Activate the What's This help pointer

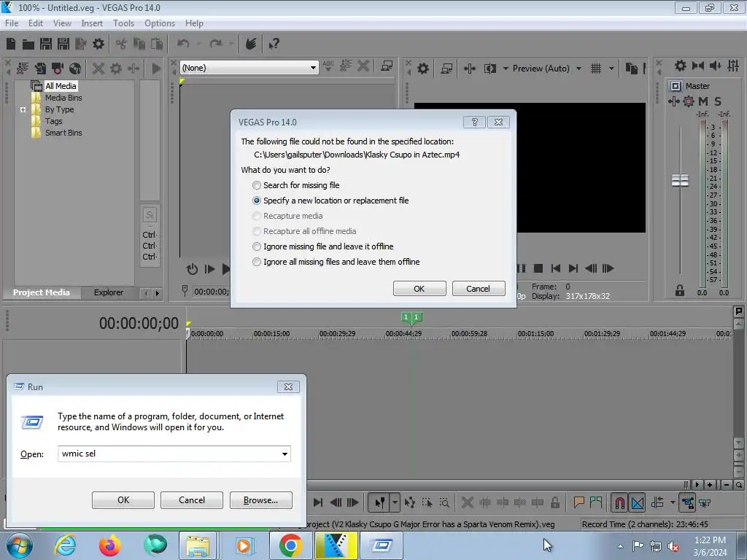(x=274, y=44)
